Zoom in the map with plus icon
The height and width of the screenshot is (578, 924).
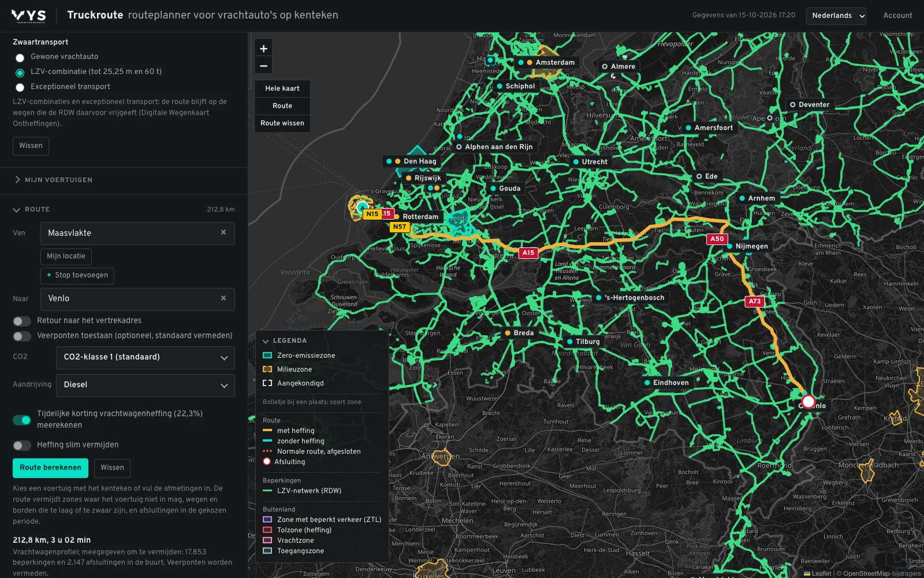[x=263, y=49]
